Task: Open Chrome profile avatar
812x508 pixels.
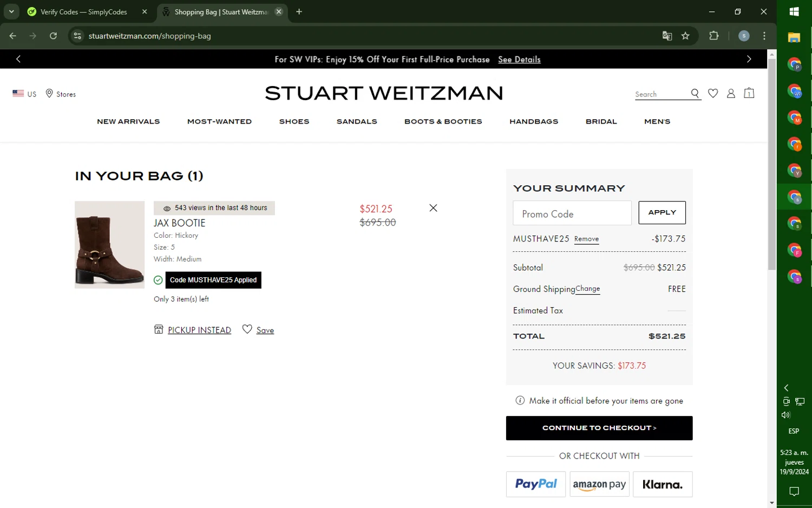Action: click(744, 36)
